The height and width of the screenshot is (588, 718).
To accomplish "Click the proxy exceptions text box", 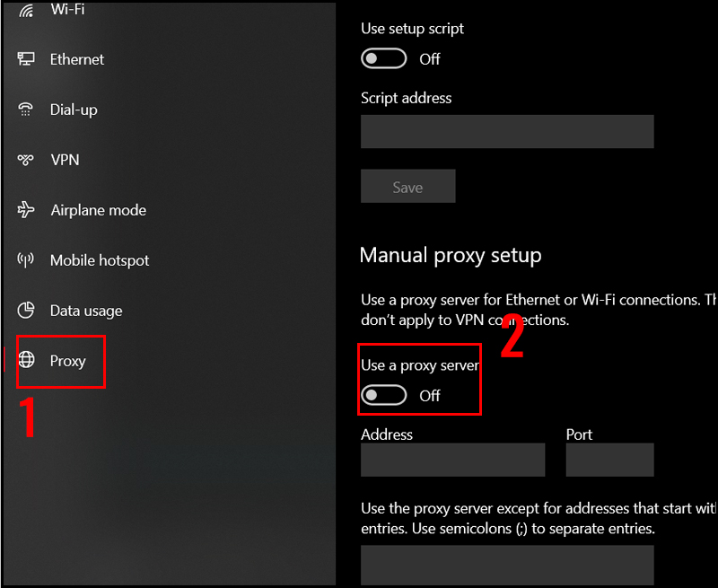I will (507, 566).
